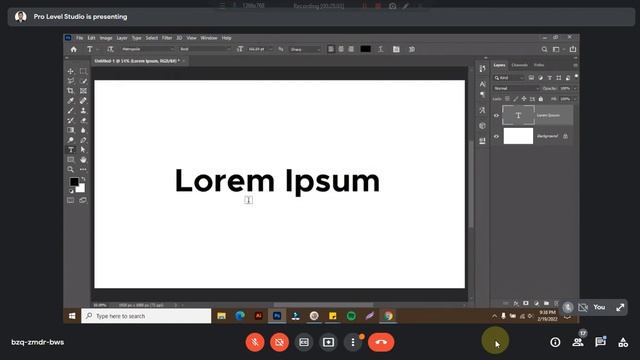Image resolution: width=640 pixels, height=360 pixels.
Task: Toggle lock transparent pixels in Layers
Action: pos(507,99)
